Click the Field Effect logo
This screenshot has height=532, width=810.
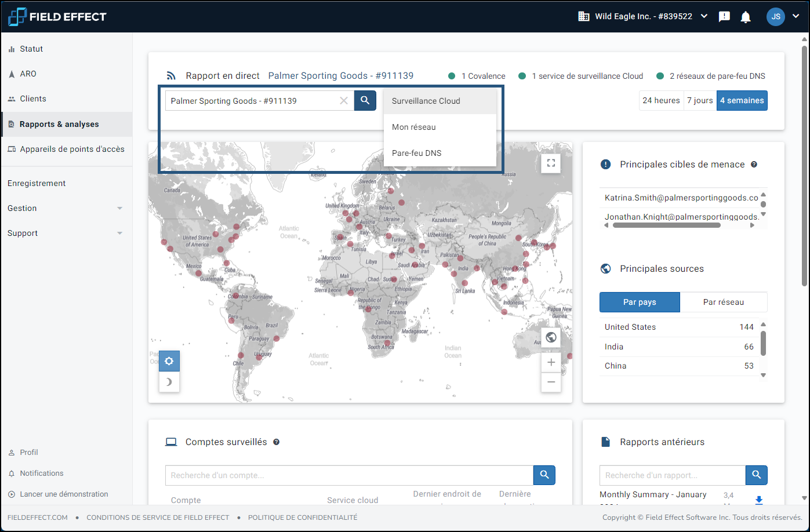tap(57, 17)
